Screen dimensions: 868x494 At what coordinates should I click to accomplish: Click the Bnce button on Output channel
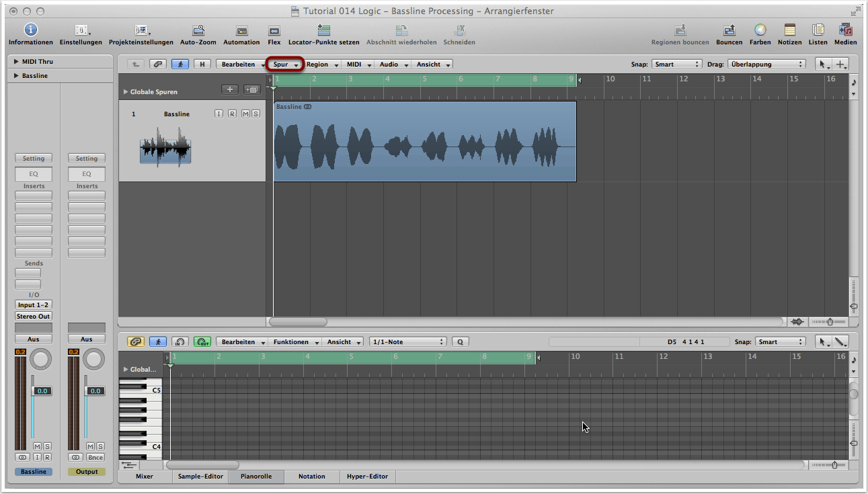pyautogui.click(x=95, y=458)
